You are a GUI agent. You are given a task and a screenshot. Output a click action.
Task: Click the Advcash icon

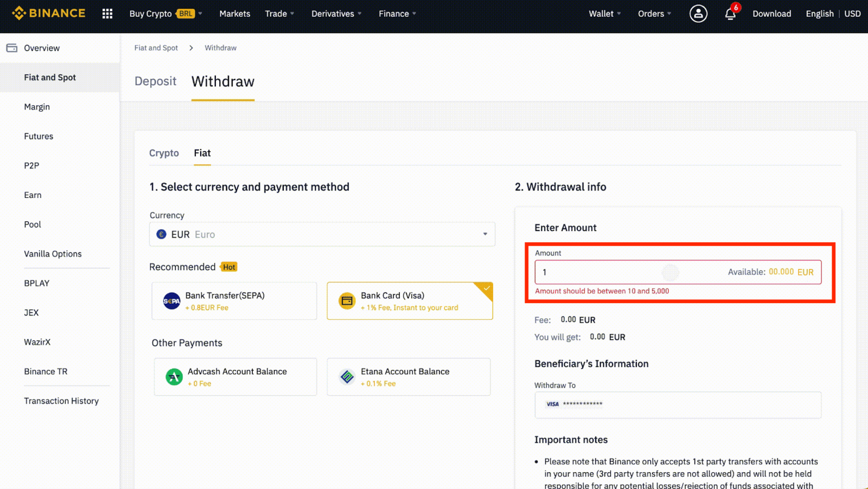174,377
